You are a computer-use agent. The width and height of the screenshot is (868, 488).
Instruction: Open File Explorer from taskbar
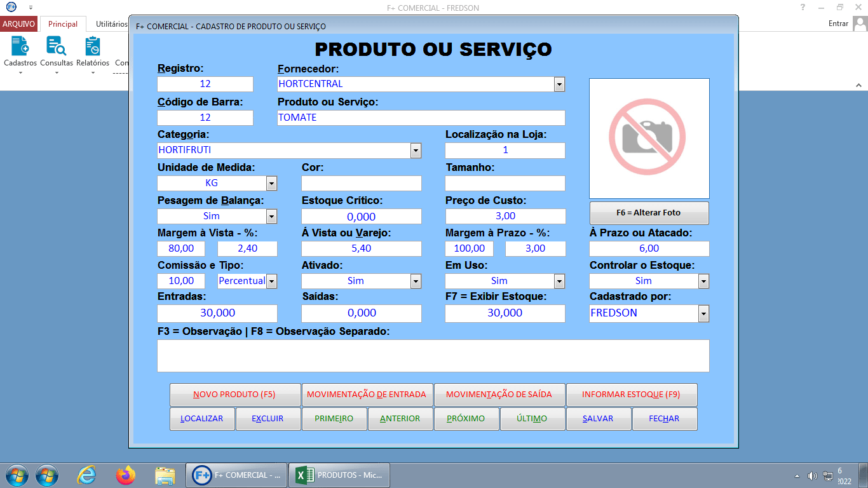coord(165,475)
